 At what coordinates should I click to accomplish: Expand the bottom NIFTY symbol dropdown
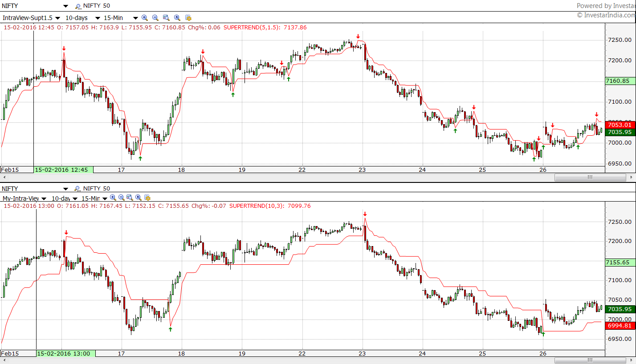(x=66, y=189)
